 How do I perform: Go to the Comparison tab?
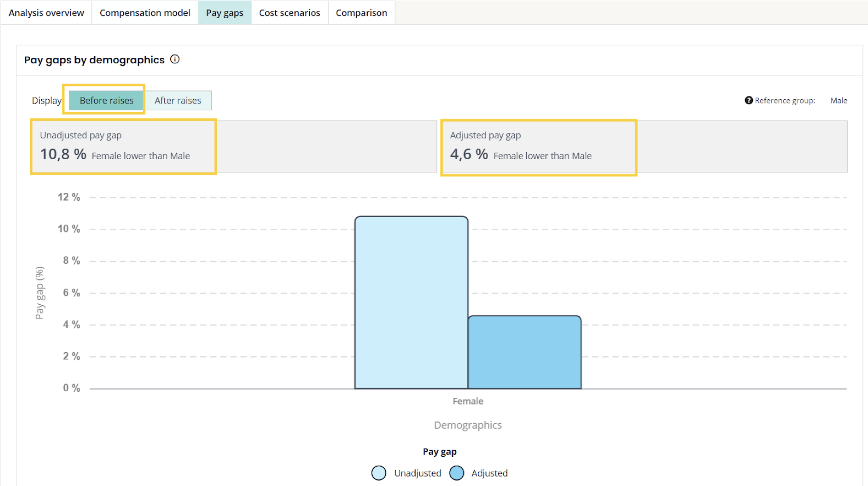point(361,13)
